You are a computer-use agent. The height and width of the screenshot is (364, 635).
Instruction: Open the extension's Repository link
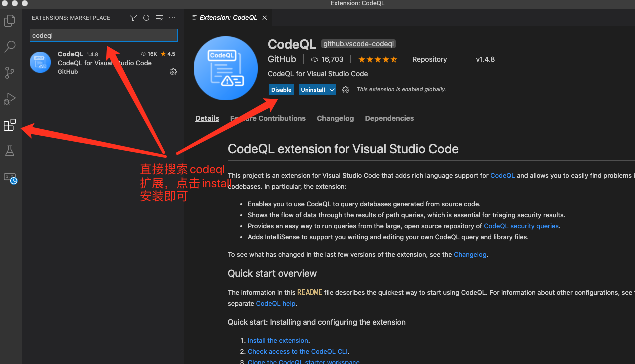[429, 59]
